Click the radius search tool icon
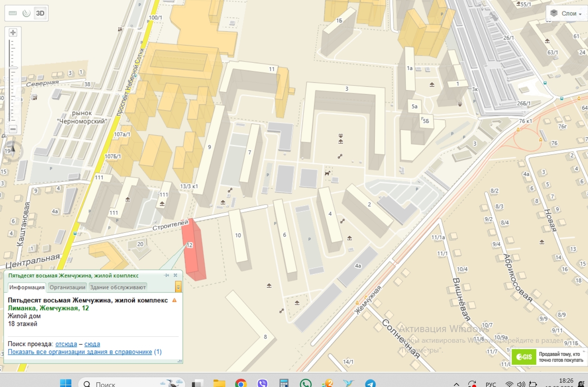Image resolution: width=588 pixels, height=387 pixels. pos(26,13)
